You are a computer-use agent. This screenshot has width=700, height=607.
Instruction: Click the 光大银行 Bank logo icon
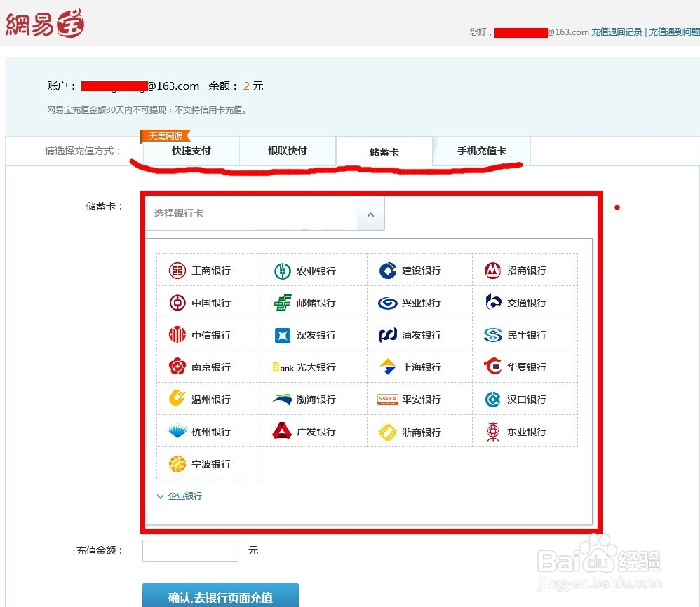(283, 367)
